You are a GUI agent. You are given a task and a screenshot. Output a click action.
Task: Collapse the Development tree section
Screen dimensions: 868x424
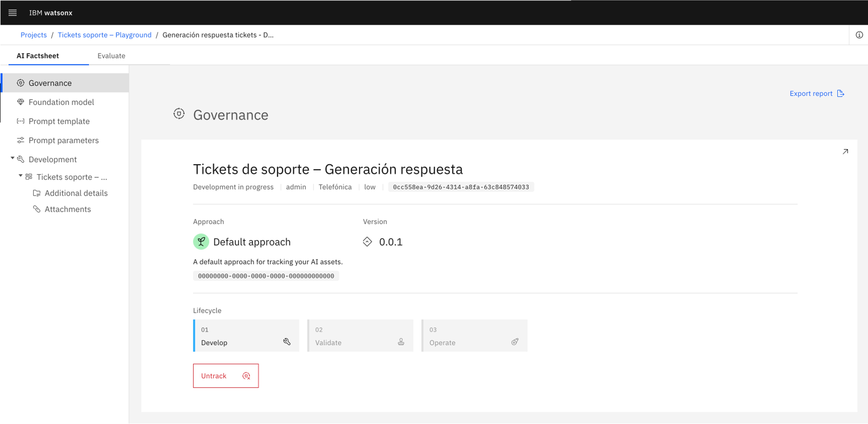point(12,158)
